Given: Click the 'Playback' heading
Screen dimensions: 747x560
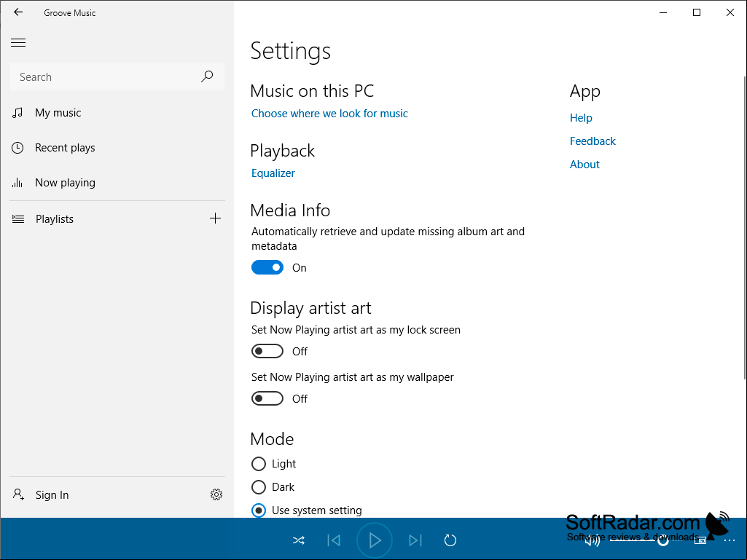Looking at the screenshot, I should 283,151.
